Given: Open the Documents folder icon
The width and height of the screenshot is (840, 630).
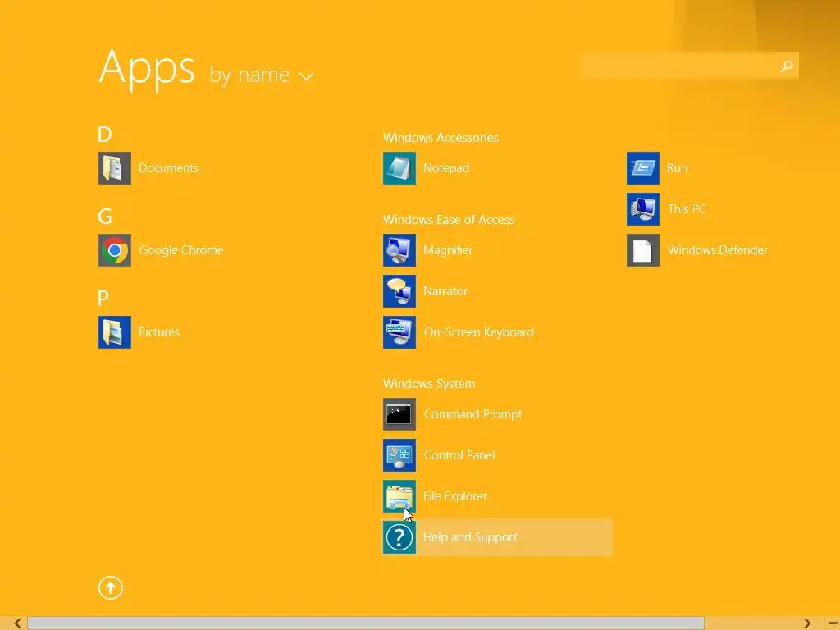Looking at the screenshot, I should (115, 168).
